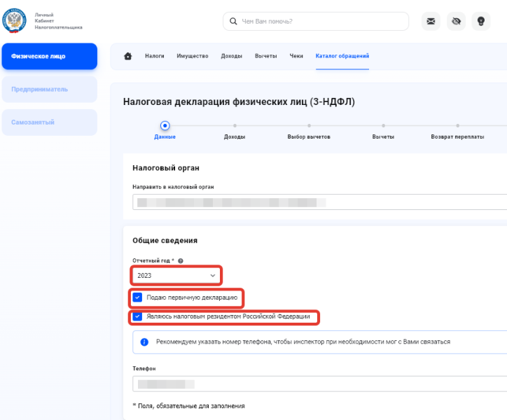Click the 'Общие сведения' section heading

(165, 241)
